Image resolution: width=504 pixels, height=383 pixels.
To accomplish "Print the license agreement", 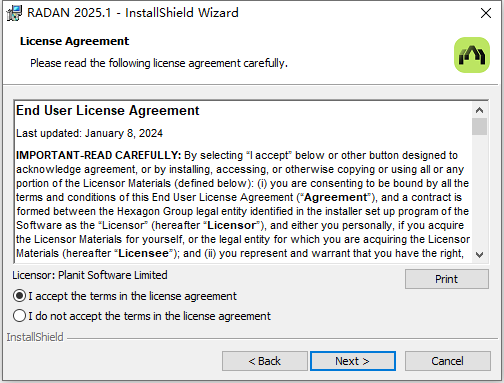I will point(447,279).
